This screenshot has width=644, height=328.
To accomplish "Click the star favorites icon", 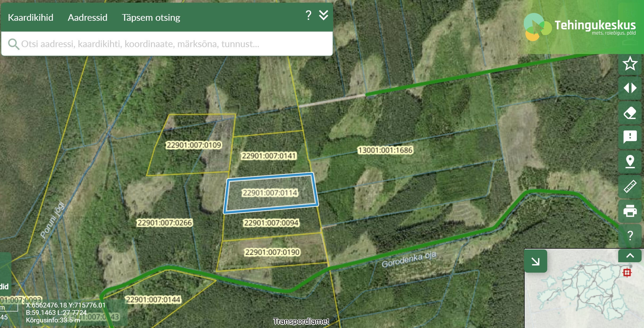I will (x=630, y=64).
